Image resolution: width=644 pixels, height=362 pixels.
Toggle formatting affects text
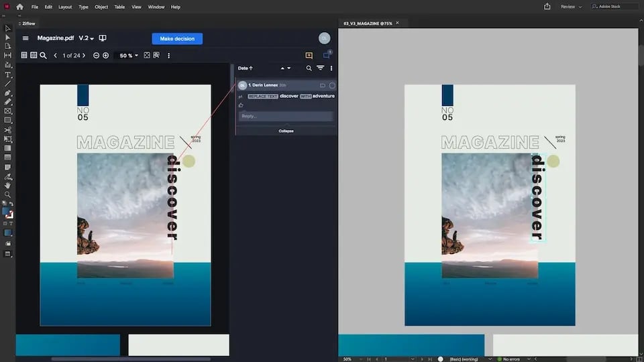pyautogui.click(x=11, y=224)
